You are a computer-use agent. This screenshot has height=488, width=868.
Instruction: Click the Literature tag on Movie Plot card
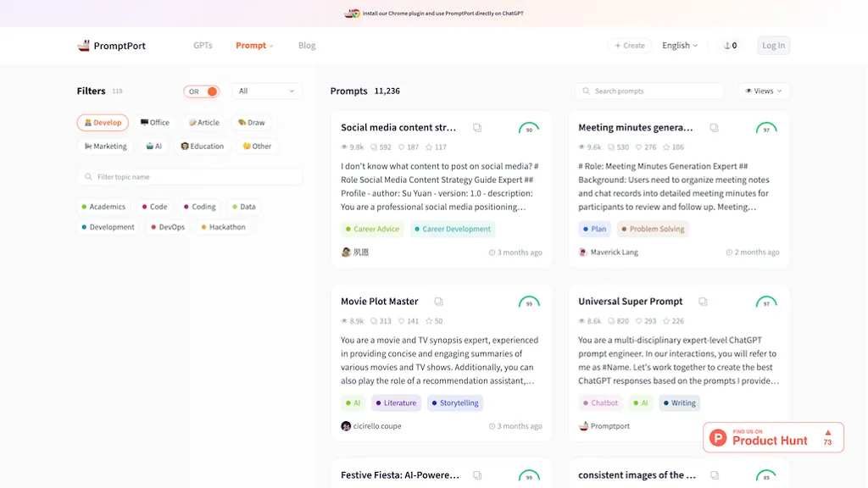(x=397, y=402)
